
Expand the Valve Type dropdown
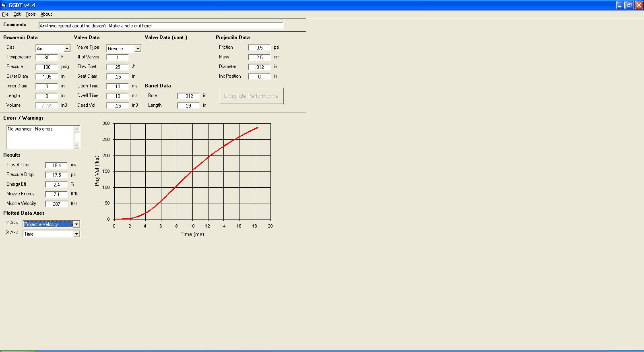pos(138,49)
